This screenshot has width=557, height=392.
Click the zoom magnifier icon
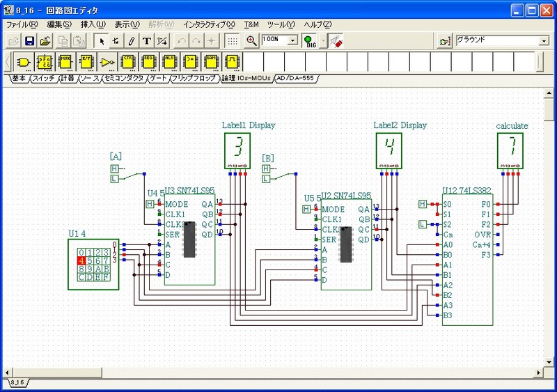click(x=252, y=41)
